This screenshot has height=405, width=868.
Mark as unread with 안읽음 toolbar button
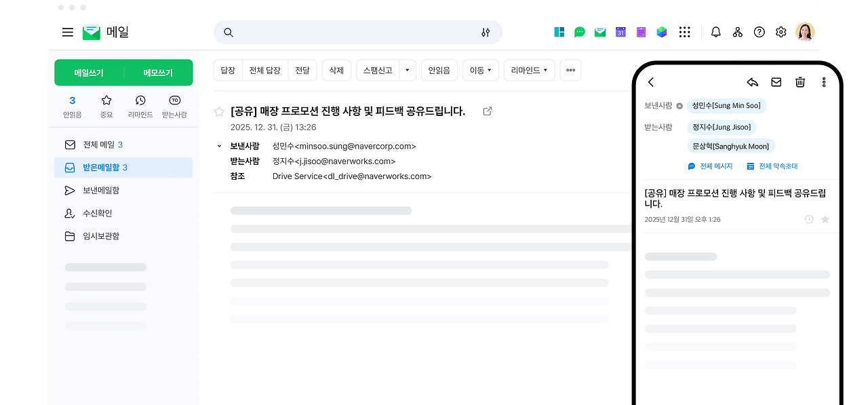click(439, 70)
